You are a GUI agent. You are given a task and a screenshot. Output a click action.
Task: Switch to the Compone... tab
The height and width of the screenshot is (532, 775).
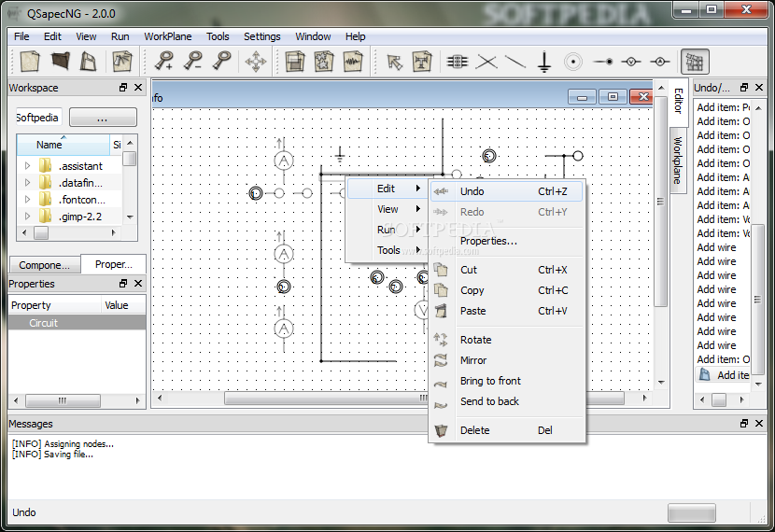pyautogui.click(x=45, y=265)
